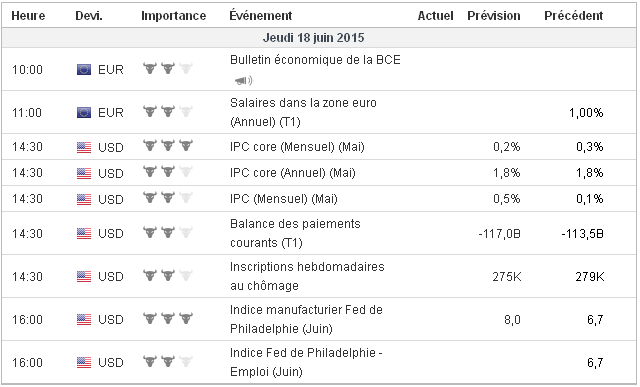
Task: Sort by the Importance column header
Action: [x=173, y=16]
